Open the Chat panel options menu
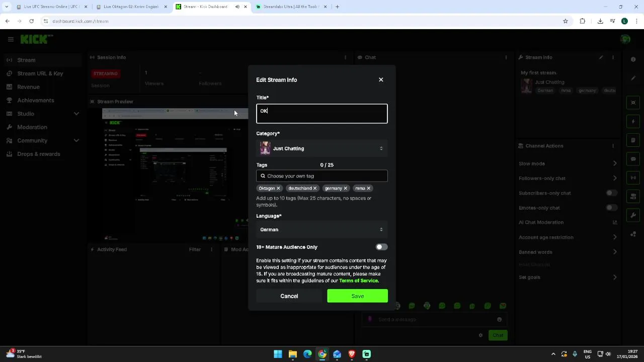This screenshot has width=644, height=362. pyautogui.click(x=506, y=57)
